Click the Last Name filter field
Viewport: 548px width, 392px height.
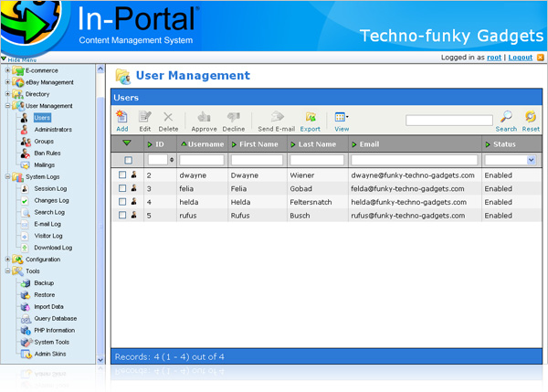tap(317, 160)
